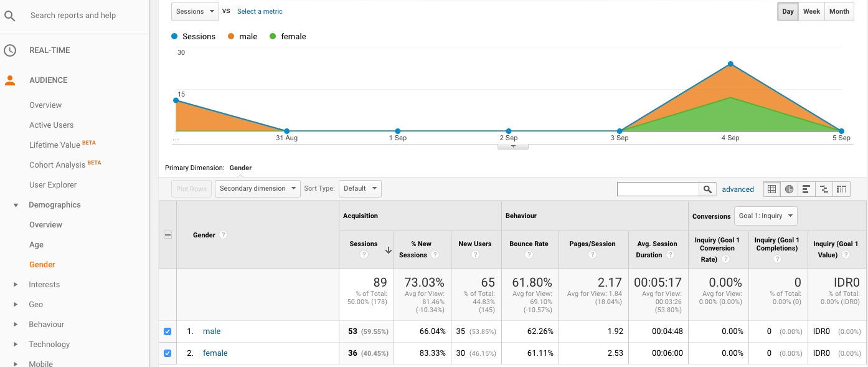Toggle the select-all checkbox in the table header
The width and height of the screenshot is (868, 367).
(x=167, y=235)
